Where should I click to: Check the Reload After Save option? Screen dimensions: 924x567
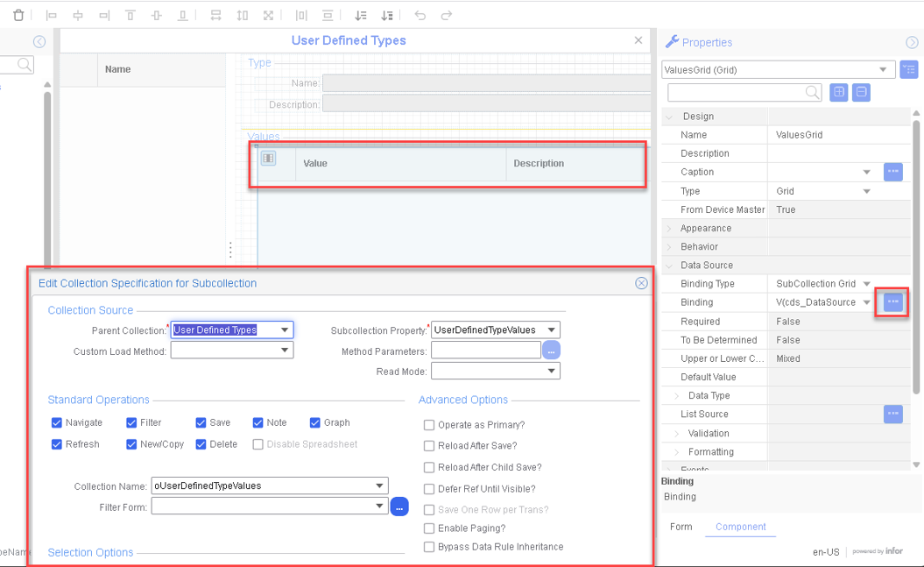[429, 446]
